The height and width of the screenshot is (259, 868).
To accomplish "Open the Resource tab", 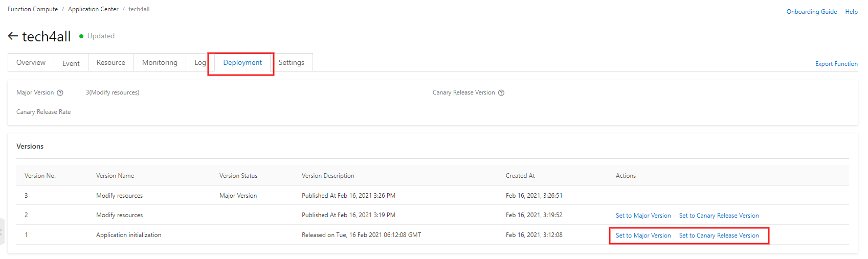I will 111,62.
